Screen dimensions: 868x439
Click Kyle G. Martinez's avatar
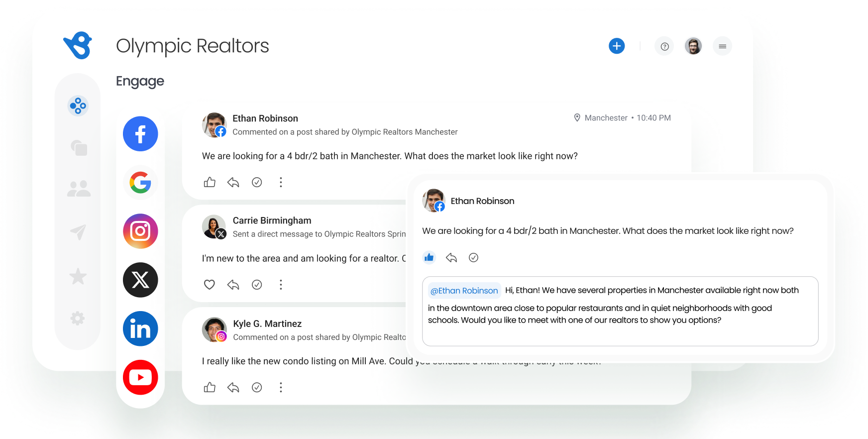pos(214,329)
